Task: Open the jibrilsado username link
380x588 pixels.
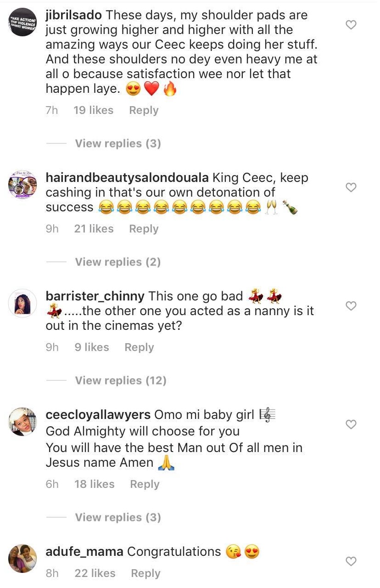Action: [x=74, y=15]
